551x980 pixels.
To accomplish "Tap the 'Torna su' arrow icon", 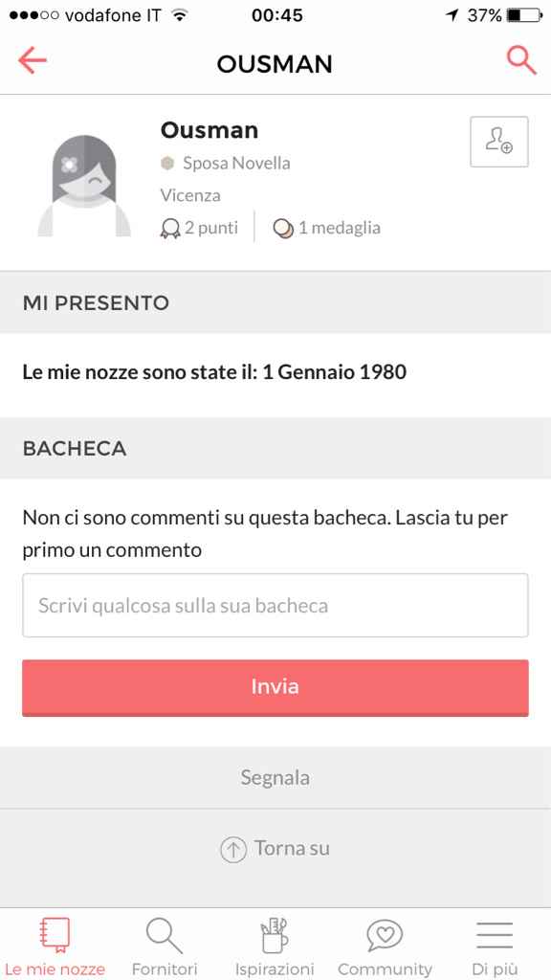I will [x=232, y=848].
